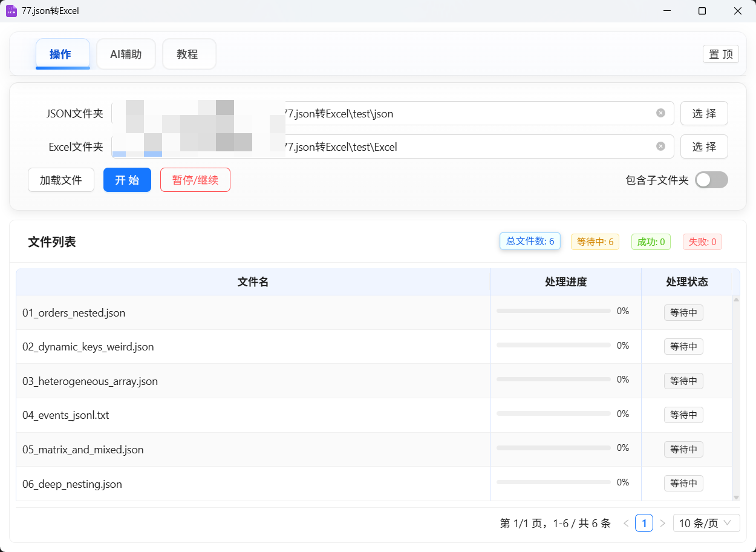Viewport: 756px width, 552px height.
Task: Click progress bar of 01_orders_nested.json
Action: pyautogui.click(x=553, y=311)
